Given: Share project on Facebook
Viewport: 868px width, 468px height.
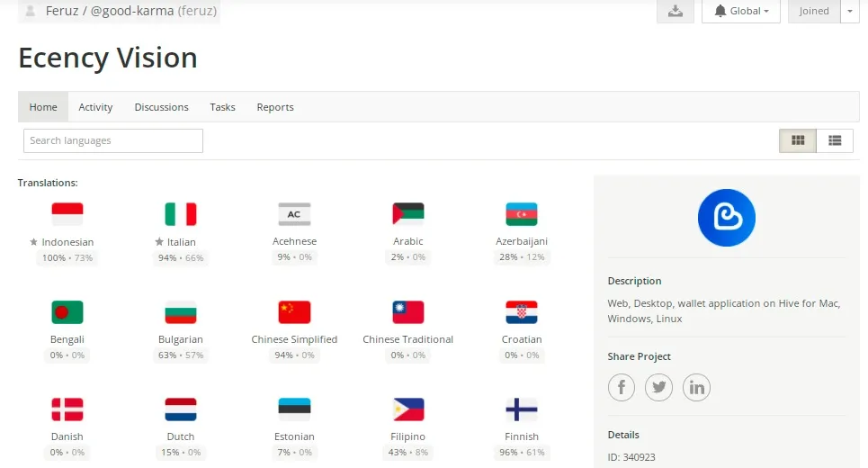Looking at the screenshot, I should (x=622, y=387).
